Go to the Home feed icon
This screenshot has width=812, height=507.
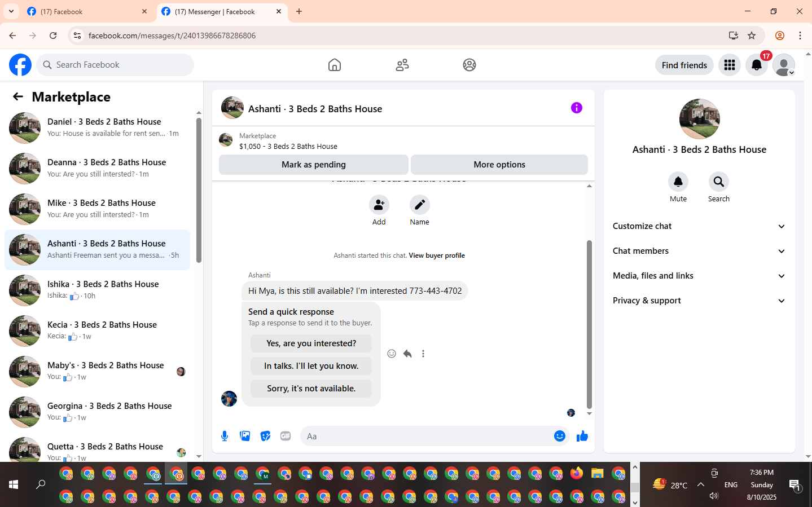pyautogui.click(x=335, y=65)
